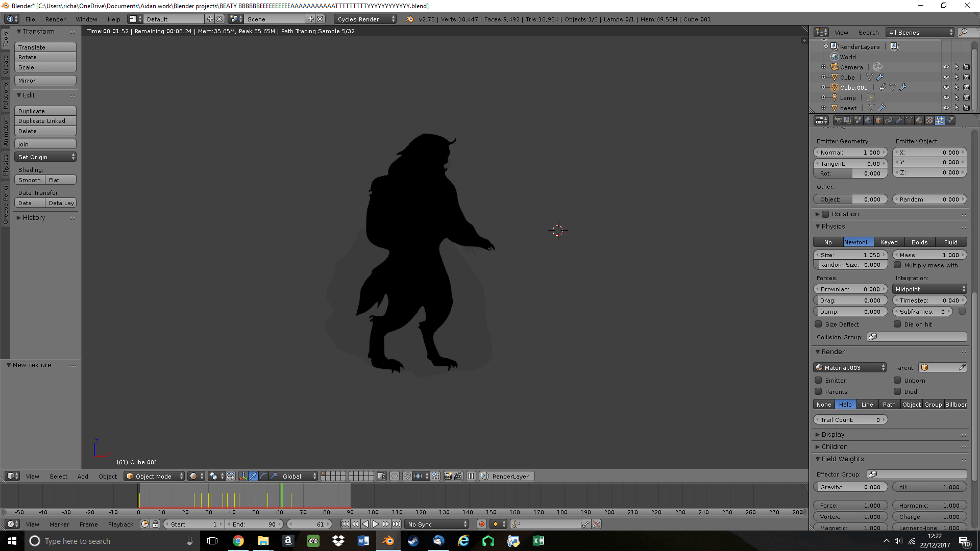Open the Render properties tab (camera icon)
The image size is (980, 551).
pos(838,120)
